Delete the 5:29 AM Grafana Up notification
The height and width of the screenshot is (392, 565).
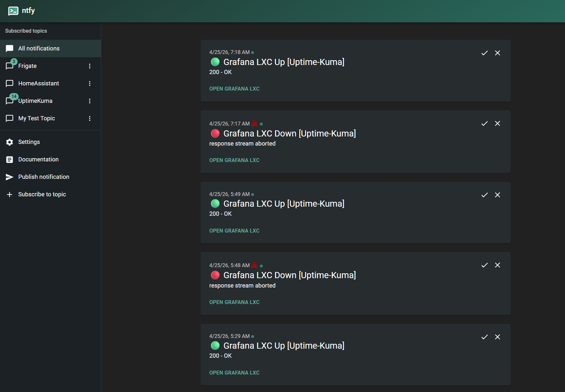[x=497, y=337]
